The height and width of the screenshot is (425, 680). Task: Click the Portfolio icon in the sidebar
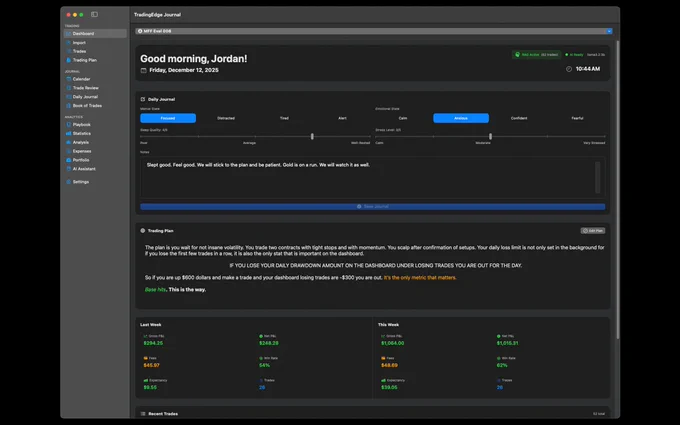pyautogui.click(x=69, y=160)
